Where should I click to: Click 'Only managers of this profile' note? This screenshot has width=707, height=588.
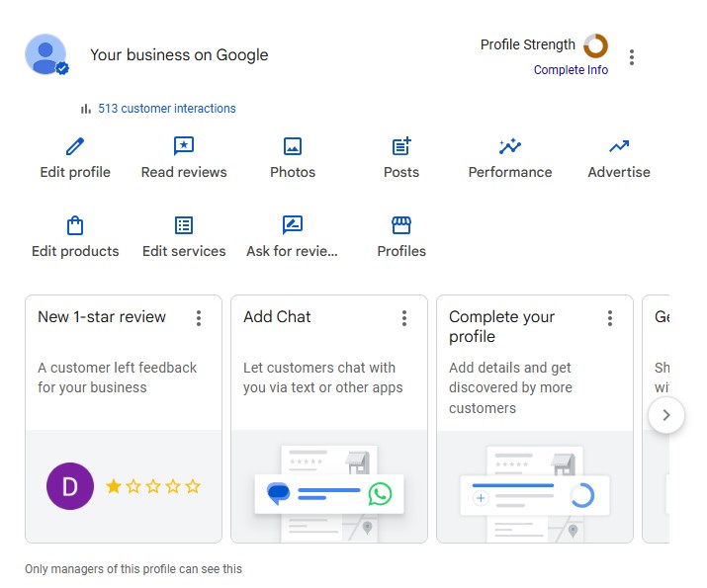(x=133, y=569)
